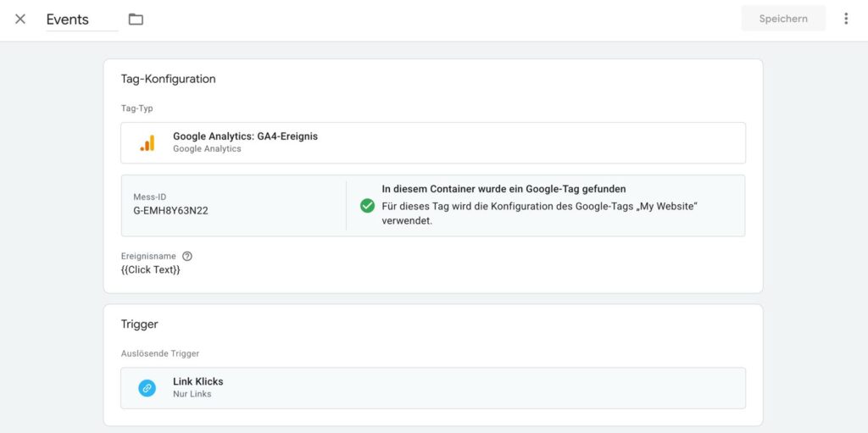868x433 pixels.
Task: Click the "Für dieses Tag wird die Konfiguration" description
Action: (540, 214)
